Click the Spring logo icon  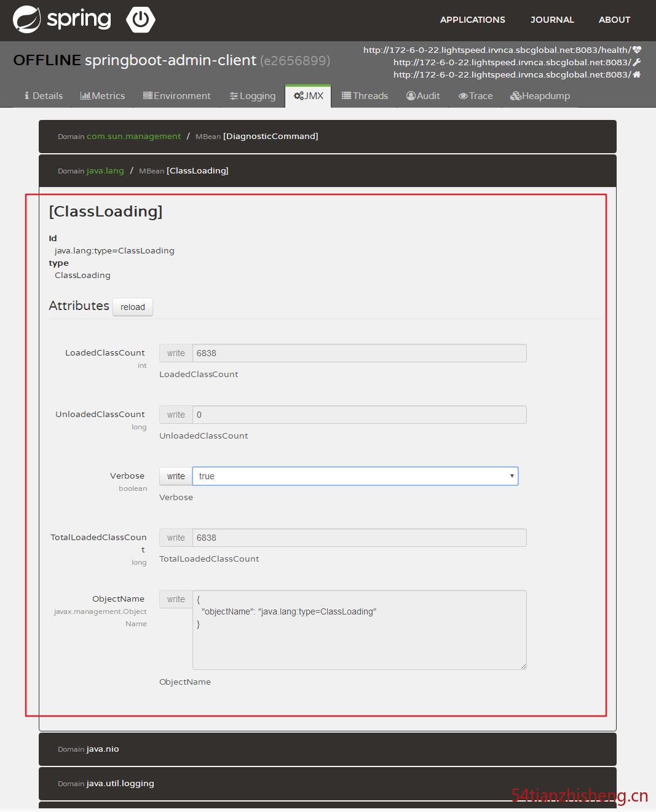coord(27,19)
